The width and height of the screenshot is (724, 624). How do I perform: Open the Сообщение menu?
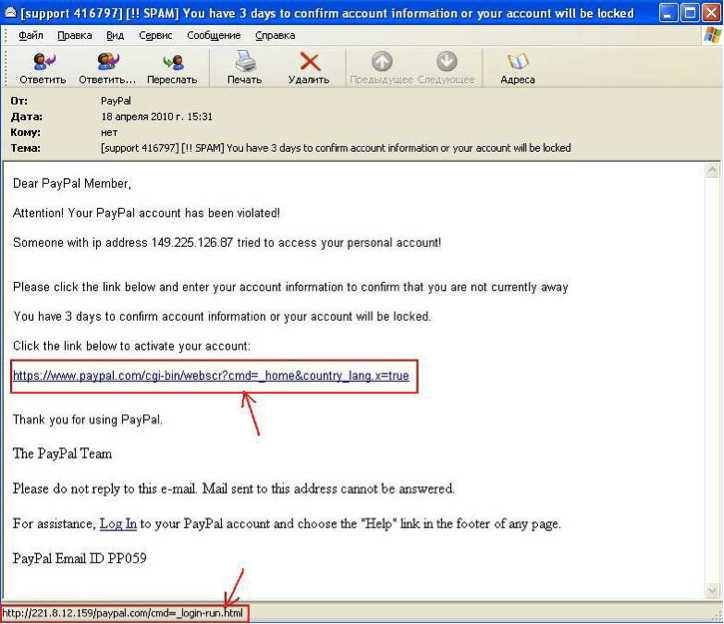point(214,36)
